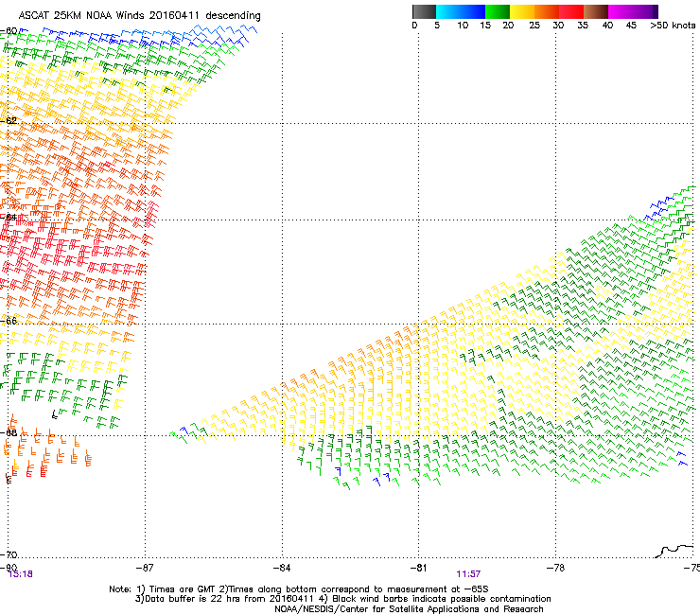Click the black contaminated wind barb near -68
Image resolution: width=700 pixels, height=615 pixels.
55,415
